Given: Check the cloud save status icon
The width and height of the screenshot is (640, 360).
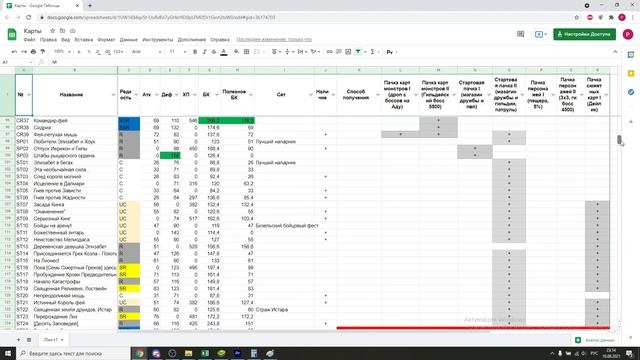Looking at the screenshot, I should tap(73, 31).
